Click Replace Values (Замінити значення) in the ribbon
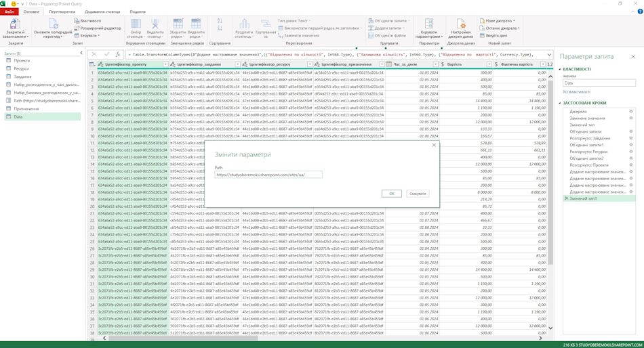The height and width of the screenshot is (348, 644). [x=298, y=36]
